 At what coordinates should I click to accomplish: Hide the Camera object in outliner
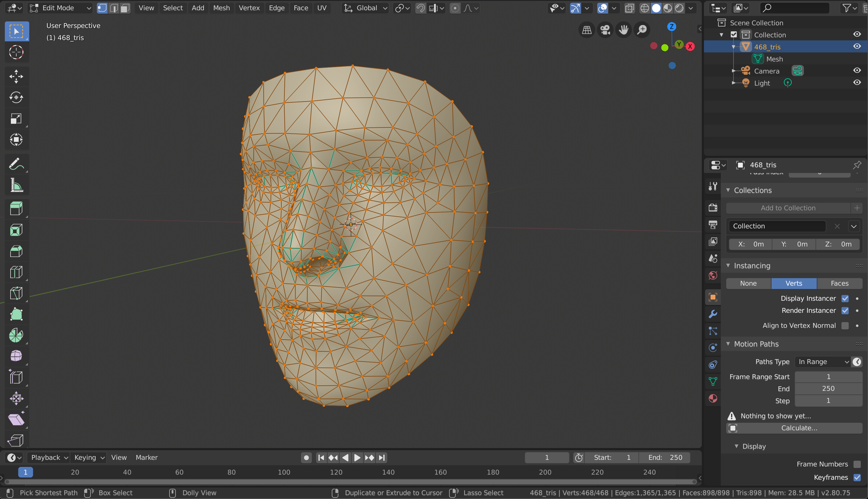(857, 71)
